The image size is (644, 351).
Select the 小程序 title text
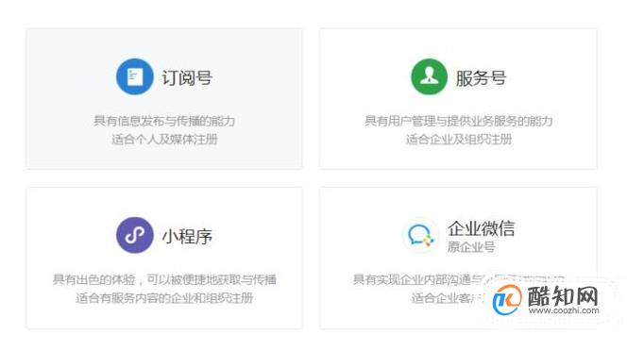click(x=187, y=237)
